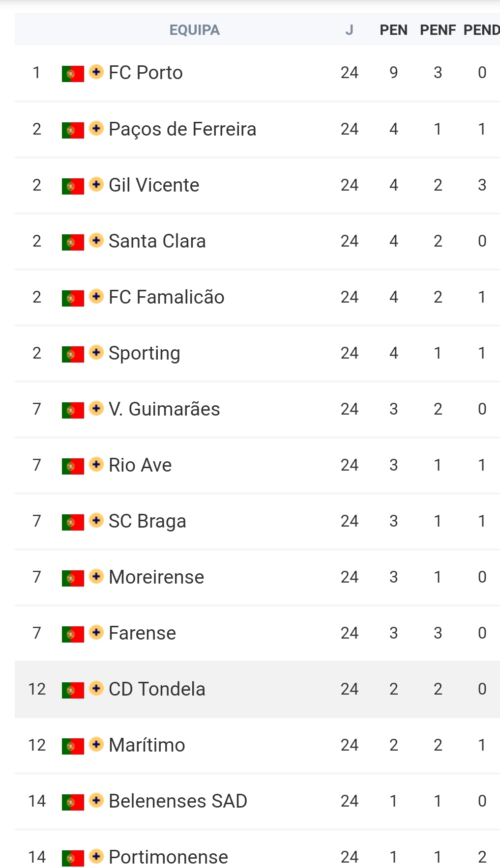Sort table by PENF column header
The image size is (500, 868).
438,30
